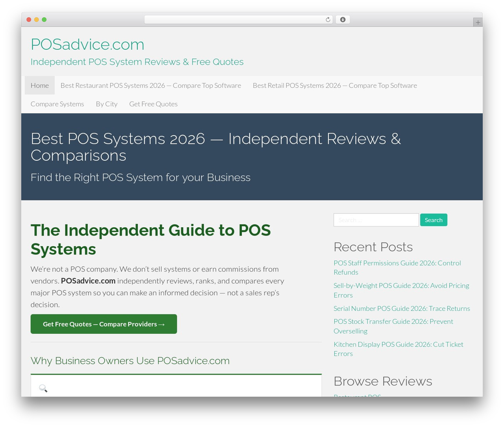Open the POSadvice.com site title link
Viewport: 504px width, 427px height.
[87, 45]
